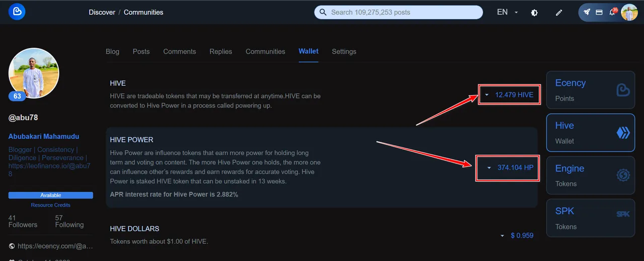
Task: Open the Ecency Points wallet card
Action: (591, 90)
